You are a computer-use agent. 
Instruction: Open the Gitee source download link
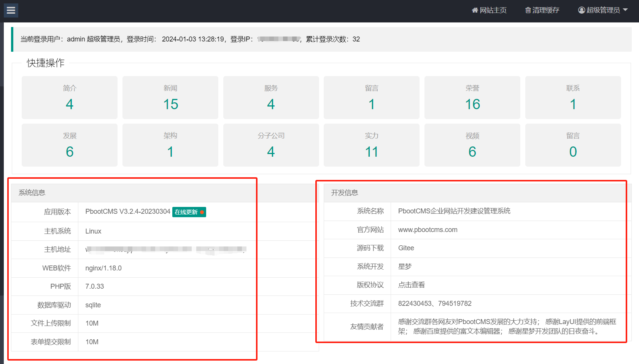tap(406, 248)
